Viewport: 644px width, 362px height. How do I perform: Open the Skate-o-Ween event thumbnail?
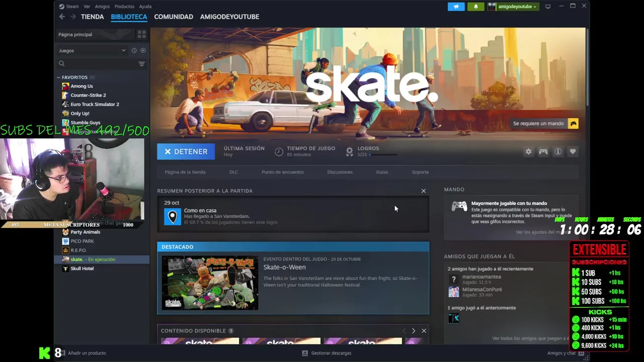tap(210, 283)
